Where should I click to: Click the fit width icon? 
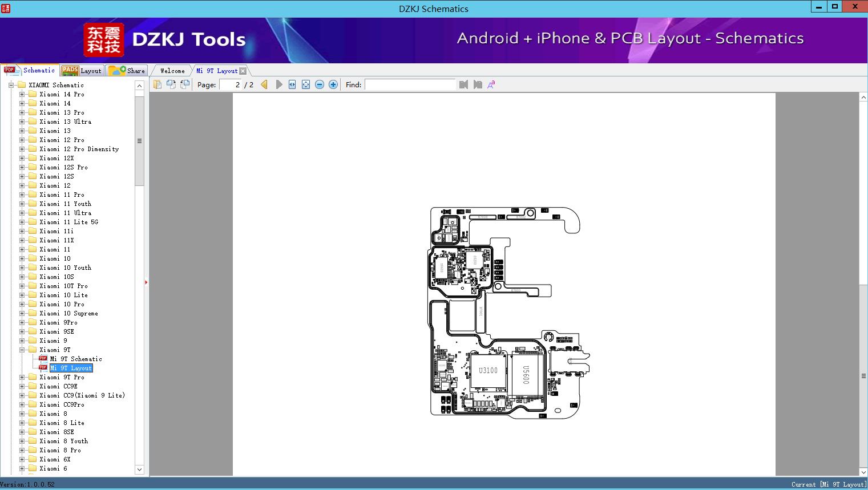[x=292, y=84]
